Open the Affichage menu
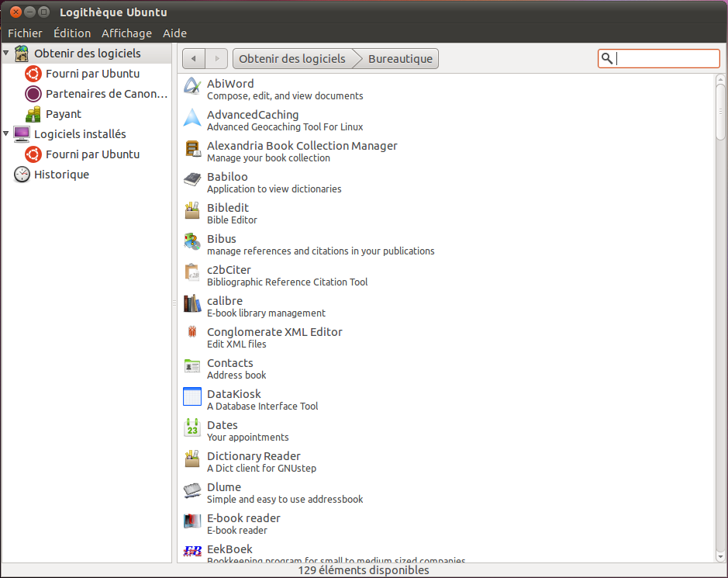 click(126, 33)
